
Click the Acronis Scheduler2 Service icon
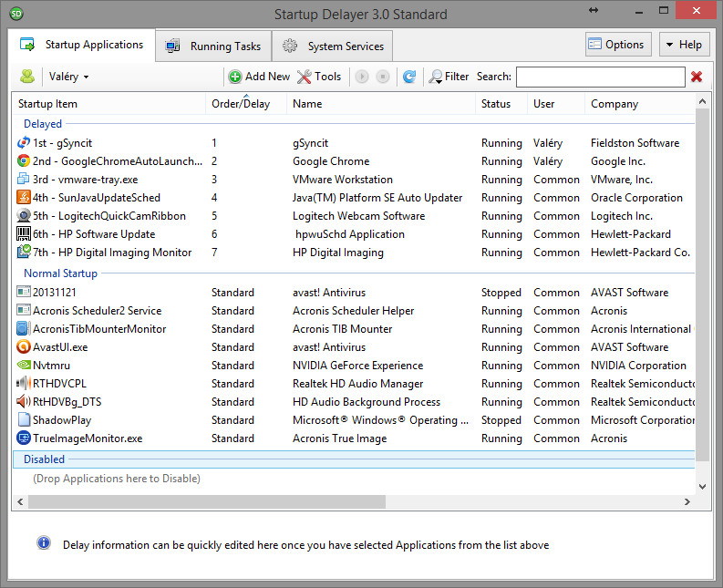click(24, 310)
